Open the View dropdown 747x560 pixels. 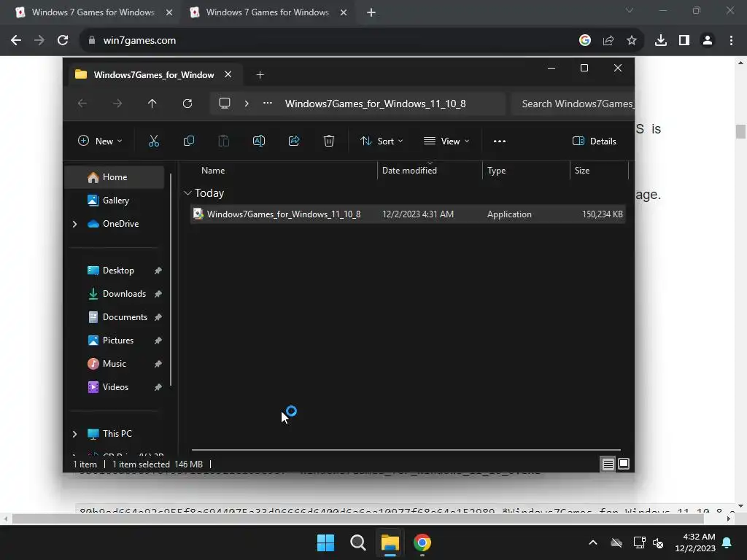coord(446,141)
